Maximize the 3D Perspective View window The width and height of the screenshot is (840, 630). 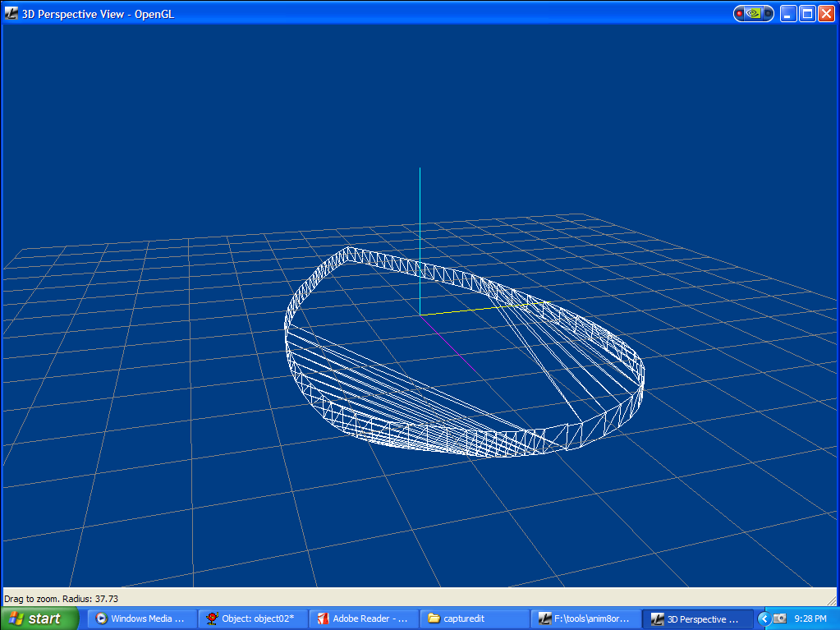(807, 13)
